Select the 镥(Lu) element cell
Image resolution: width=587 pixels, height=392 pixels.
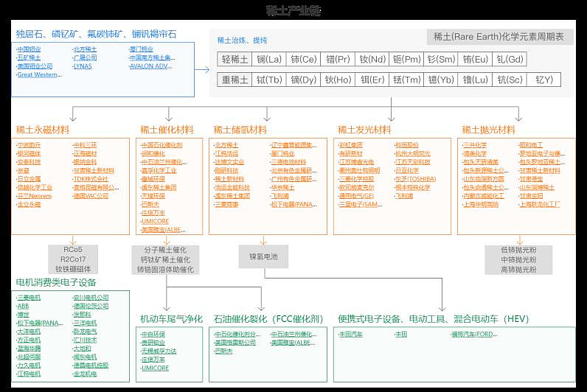[x=476, y=80]
